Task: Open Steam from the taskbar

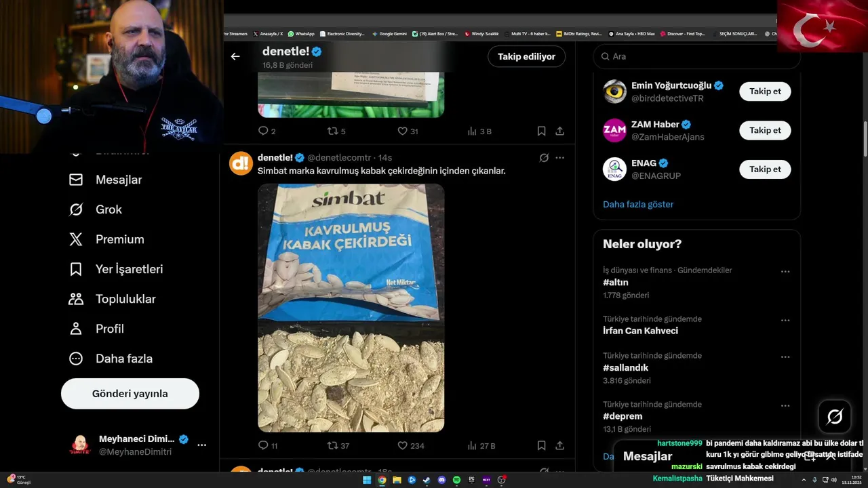Action: [x=427, y=480]
